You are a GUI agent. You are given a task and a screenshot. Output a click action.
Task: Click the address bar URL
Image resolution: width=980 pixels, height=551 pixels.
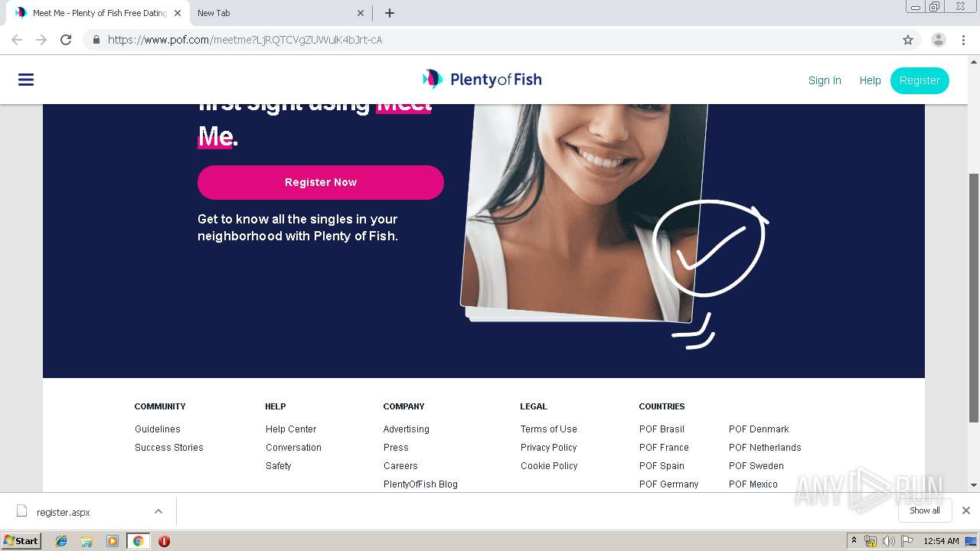pyautogui.click(x=245, y=40)
